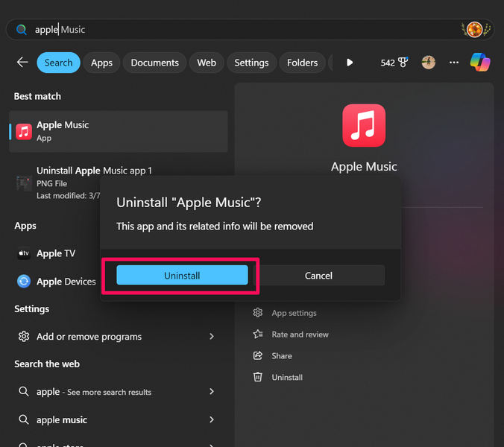Screen dimensions: 504x447
Task: Expand chevron for 'apple - See more search results'
Action: coord(212,391)
